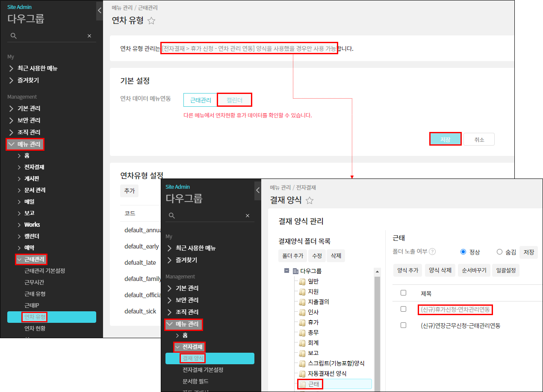Collapse the sidebar using arrow beside 메뉴 관리 / 근태관리
This screenshot has width=543, height=392.
100,10
